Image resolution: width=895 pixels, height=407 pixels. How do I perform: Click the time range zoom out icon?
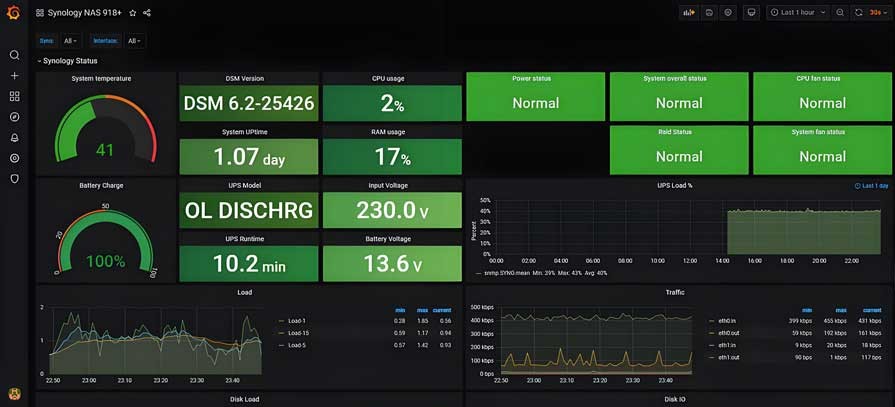point(840,13)
